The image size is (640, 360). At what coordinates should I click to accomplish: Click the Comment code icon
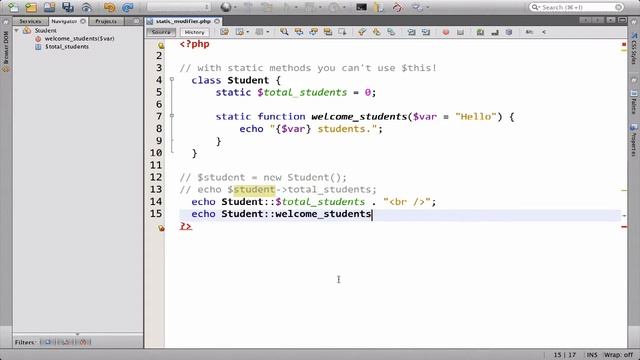(480, 32)
